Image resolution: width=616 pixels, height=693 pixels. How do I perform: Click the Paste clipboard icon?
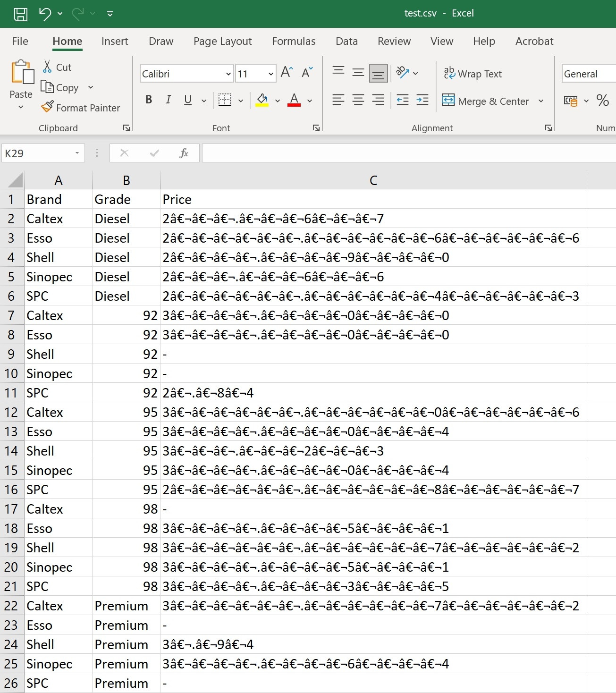pos(22,72)
